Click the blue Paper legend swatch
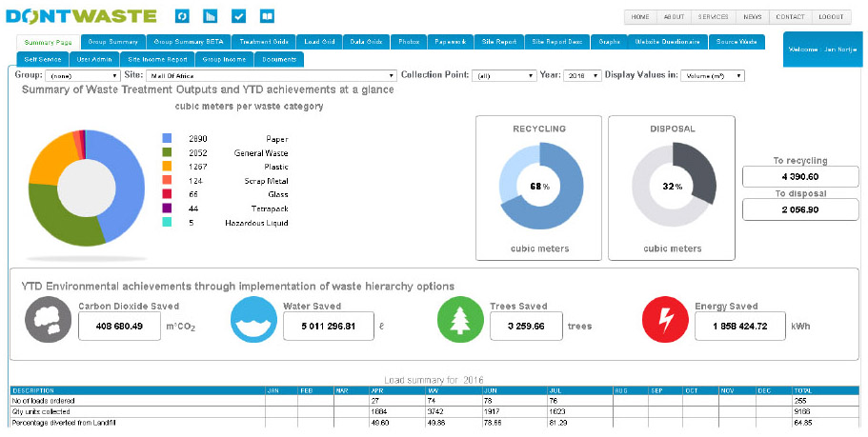 pyautogui.click(x=167, y=139)
